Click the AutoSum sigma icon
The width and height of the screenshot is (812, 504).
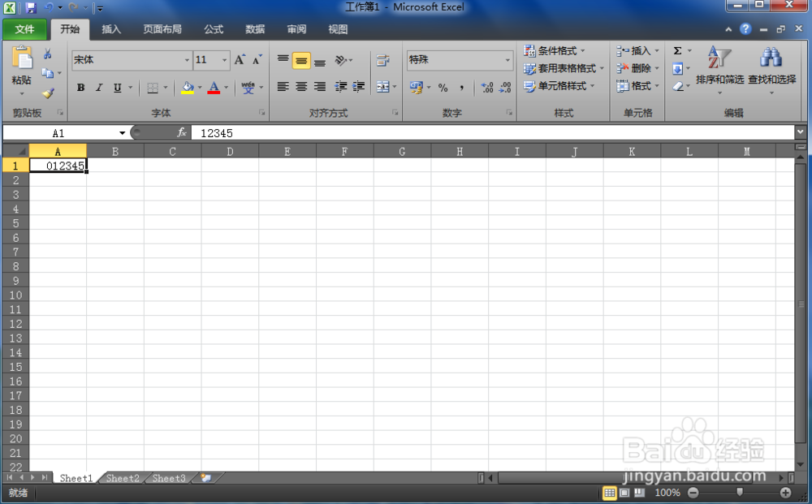[x=677, y=50]
